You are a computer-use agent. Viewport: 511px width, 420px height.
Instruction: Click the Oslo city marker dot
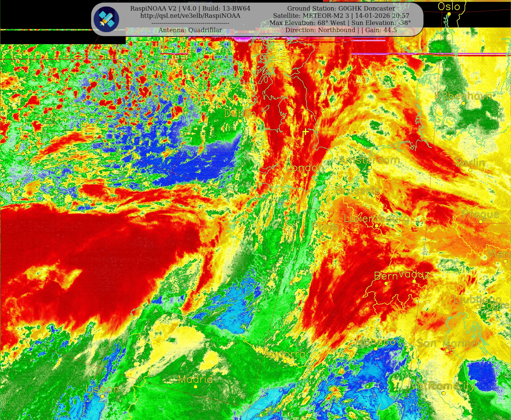click(x=449, y=14)
